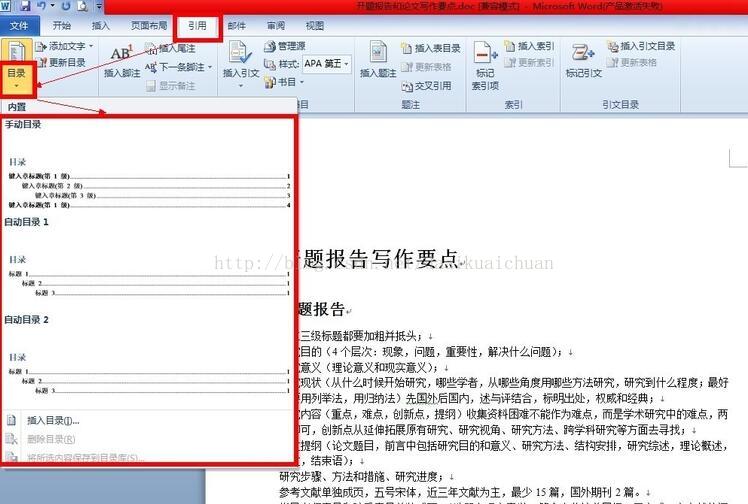Viewport: 748px width, 504px height.
Task: Click the 显示备注 button
Action: (171, 86)
